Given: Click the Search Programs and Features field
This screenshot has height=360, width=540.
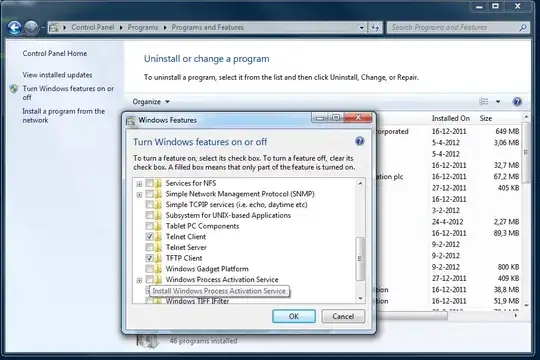Looking at the screenshot, I should [454, 28].
